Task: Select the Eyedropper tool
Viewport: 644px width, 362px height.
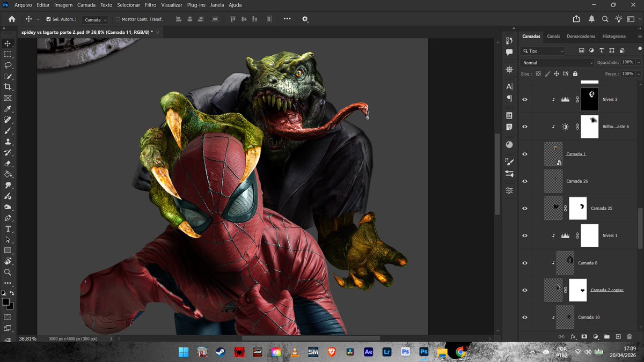Action: 8,109
